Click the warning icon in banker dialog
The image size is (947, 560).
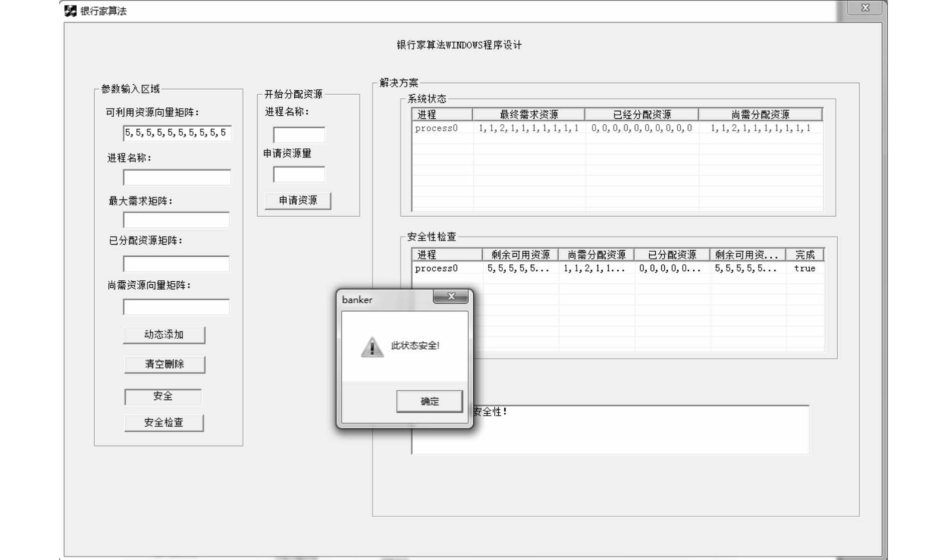[372, 347]
